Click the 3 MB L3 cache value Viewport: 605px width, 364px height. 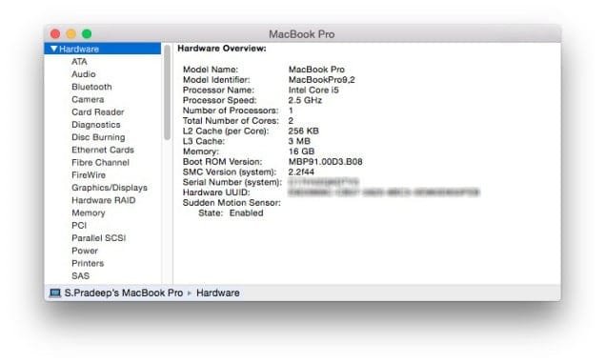pos(299,141)
